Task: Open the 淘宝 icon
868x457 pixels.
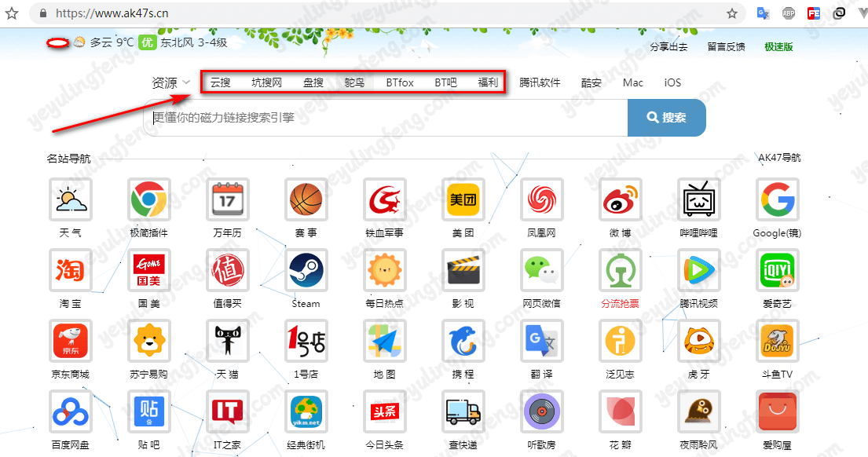Action: (70, 270)
